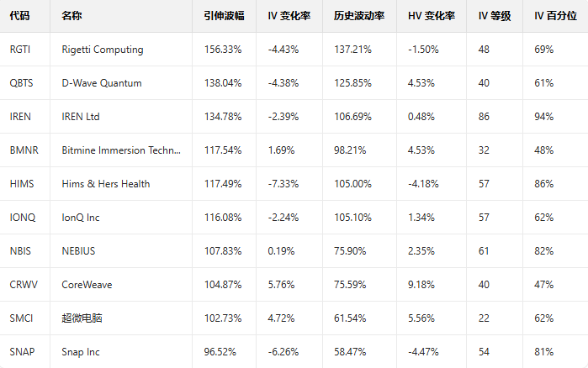Click the HV 变化率 column header
The width and height of the screenshot is (588, 368).
[x=432, y=16]
